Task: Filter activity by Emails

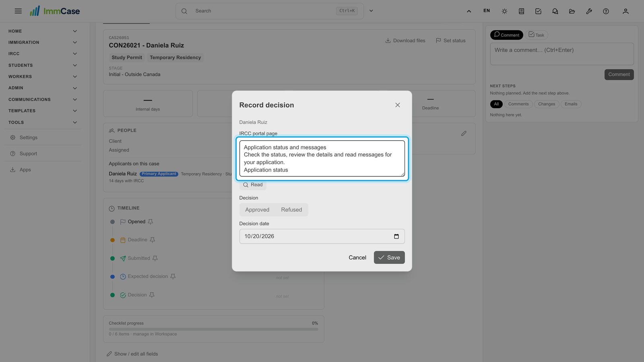Action: (571, 104)
